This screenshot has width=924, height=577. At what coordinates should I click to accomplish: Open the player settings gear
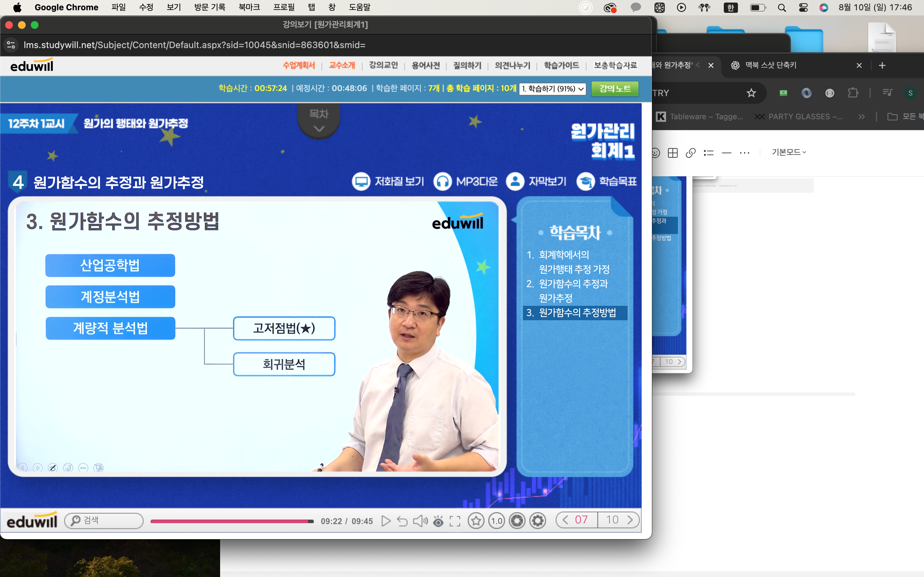538,521
